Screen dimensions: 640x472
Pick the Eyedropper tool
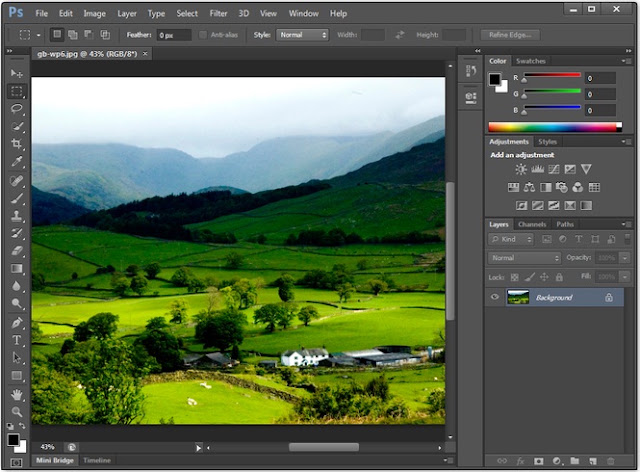tap(17, 162)
